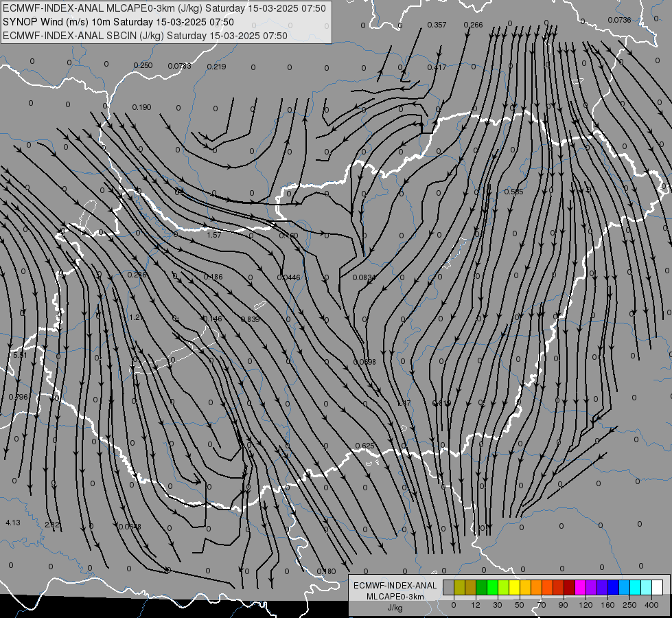
Task: Click the pure cyan legend swatch
Action: click(635, 588)
